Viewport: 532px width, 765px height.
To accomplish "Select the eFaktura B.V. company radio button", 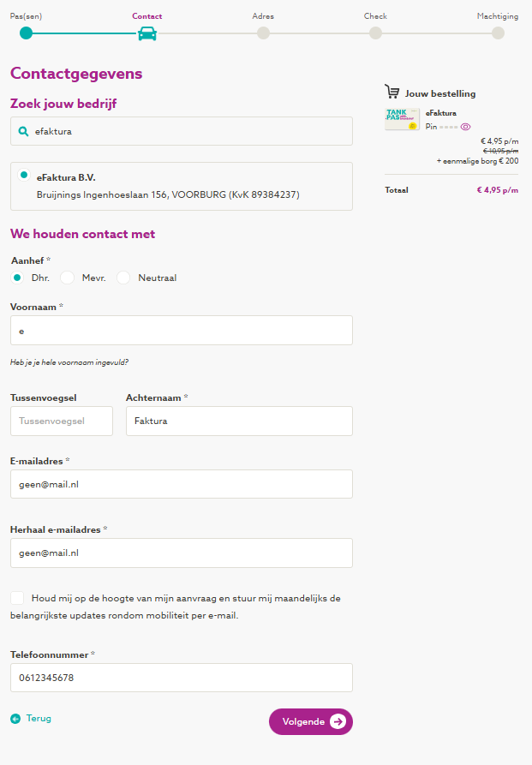I will coord(24,175).
